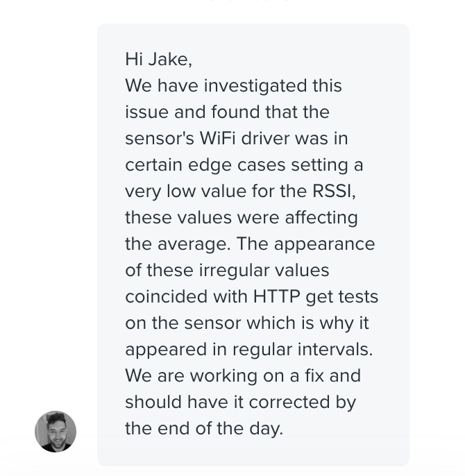
Task: Click the word "affecting" in the message
Action: (x=321, y=218)
